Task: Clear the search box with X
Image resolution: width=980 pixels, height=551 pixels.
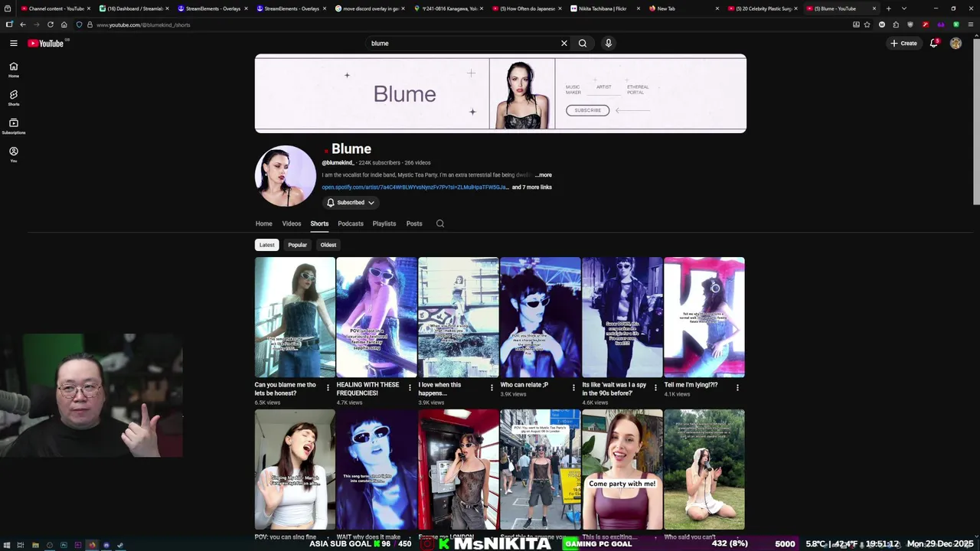Action: (x=564, y=43)
